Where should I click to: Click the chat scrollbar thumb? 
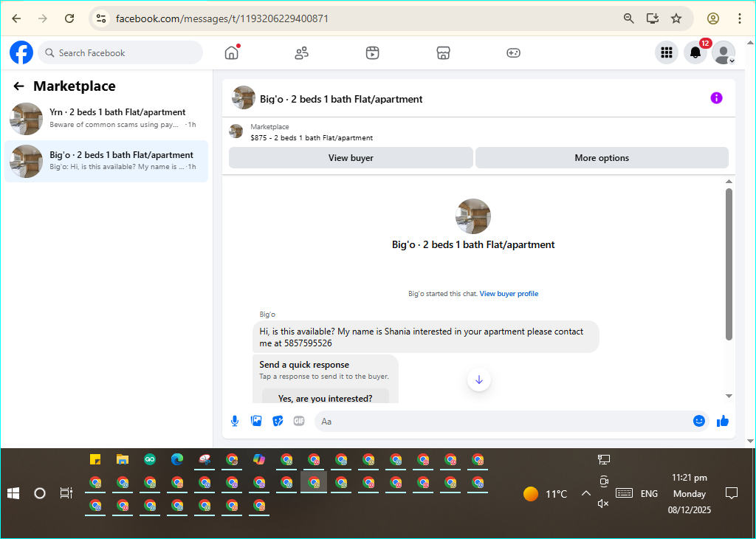click(729, 264)
